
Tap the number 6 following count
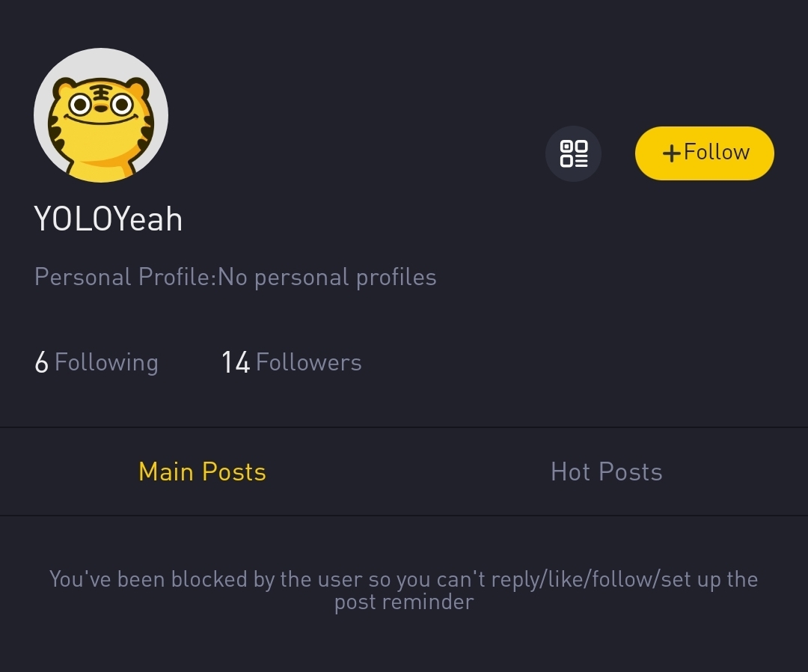point(41,363)
